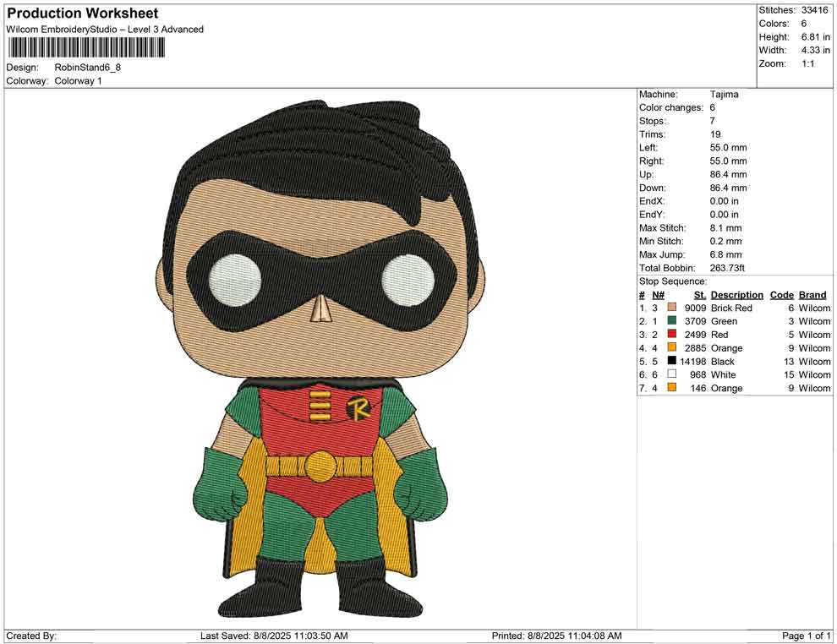The width and height of the screenshot is (837, 644).
Task: Click the Robin embroidery design preview
Action: 320,360
